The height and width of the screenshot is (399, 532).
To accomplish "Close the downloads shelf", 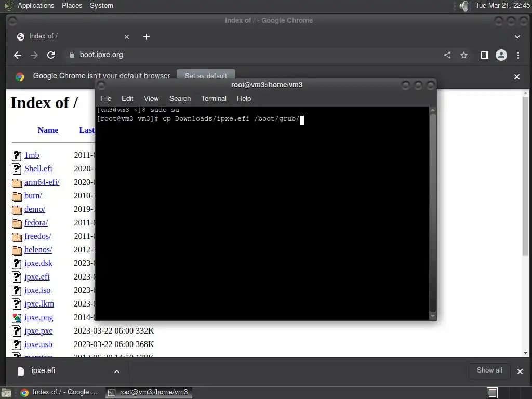I will 520,371.
